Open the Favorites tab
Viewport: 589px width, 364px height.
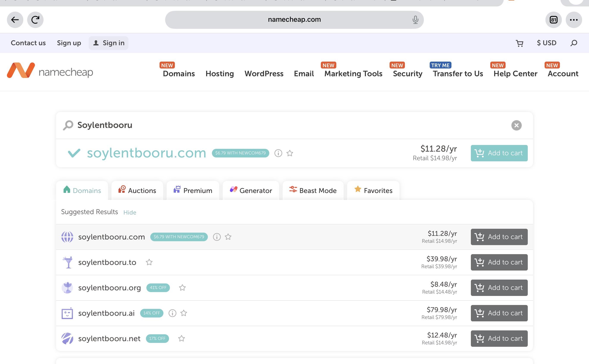(373, 190)
